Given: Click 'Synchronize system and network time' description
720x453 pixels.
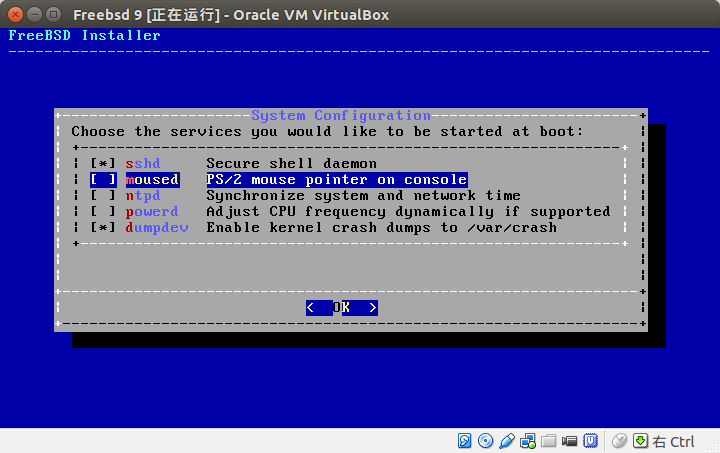Looking at the screenshot, I should click(x=363, y=196).
